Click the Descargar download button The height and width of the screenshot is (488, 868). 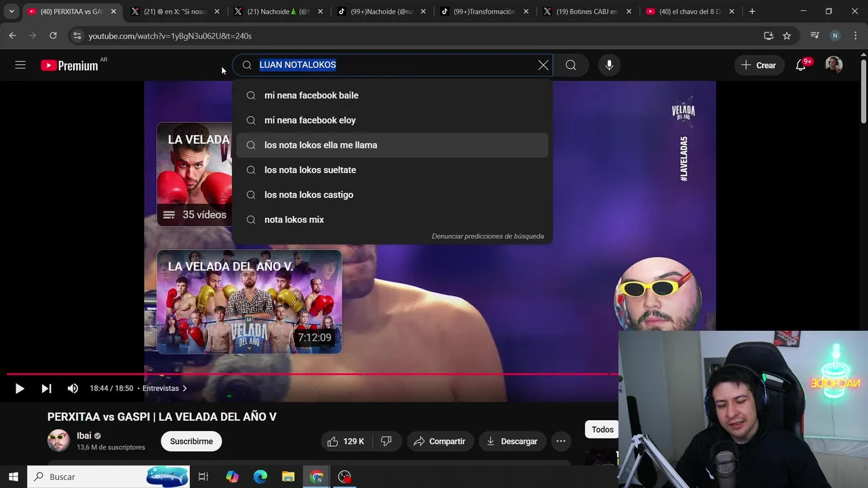512,441
